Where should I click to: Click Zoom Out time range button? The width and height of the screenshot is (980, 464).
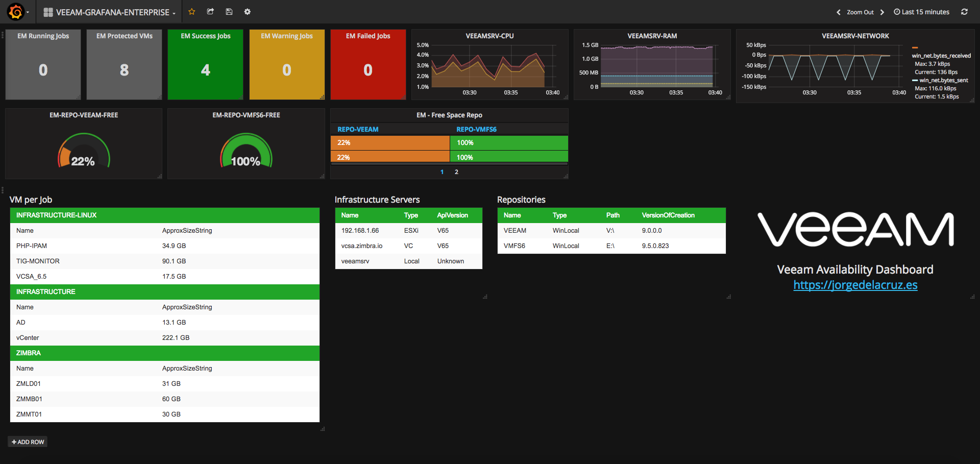[x=860, y=12]
